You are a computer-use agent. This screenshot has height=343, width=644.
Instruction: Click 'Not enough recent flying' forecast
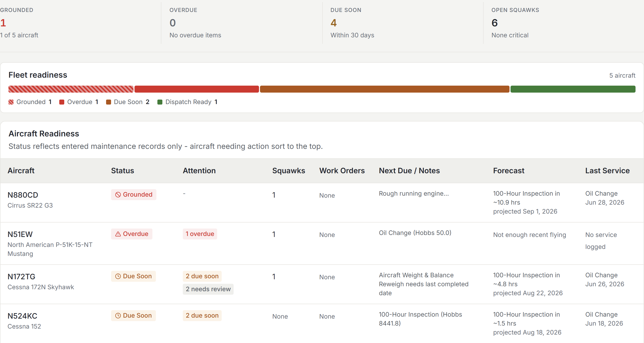pos(530,235)
